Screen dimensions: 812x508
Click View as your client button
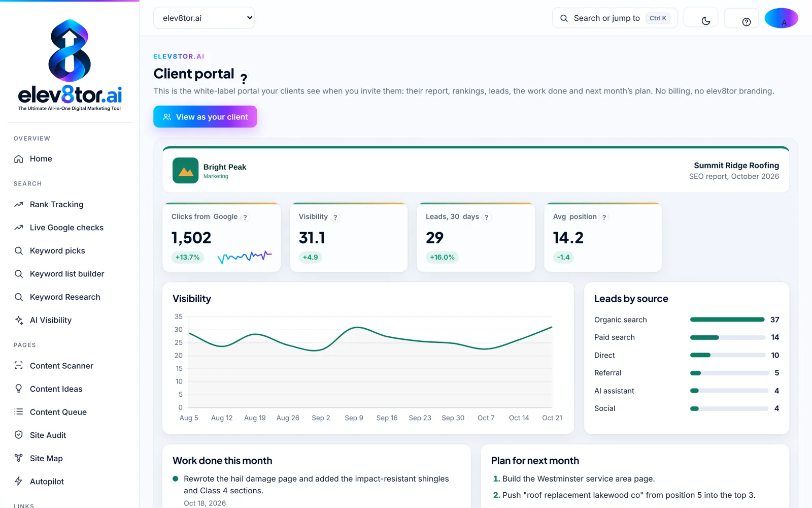pyautogui.click(x=205, y=117)
